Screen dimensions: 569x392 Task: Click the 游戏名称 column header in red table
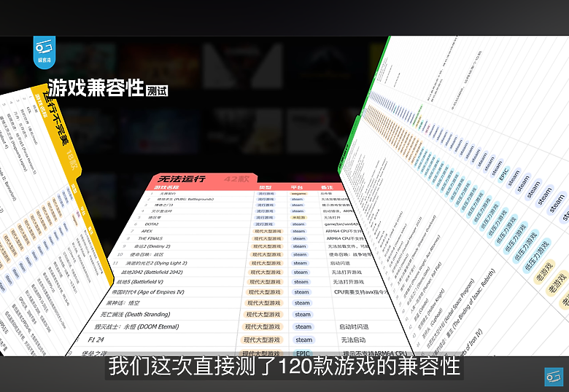[x=166, y=187]
